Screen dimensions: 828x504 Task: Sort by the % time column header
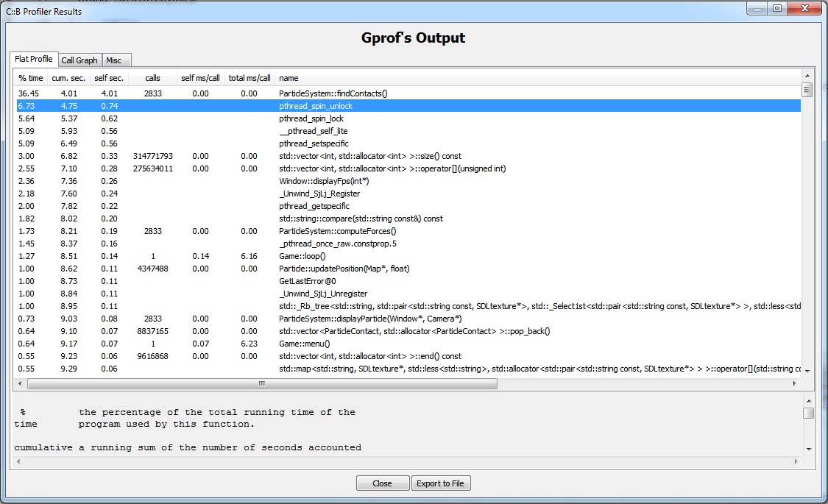point(31,78)
